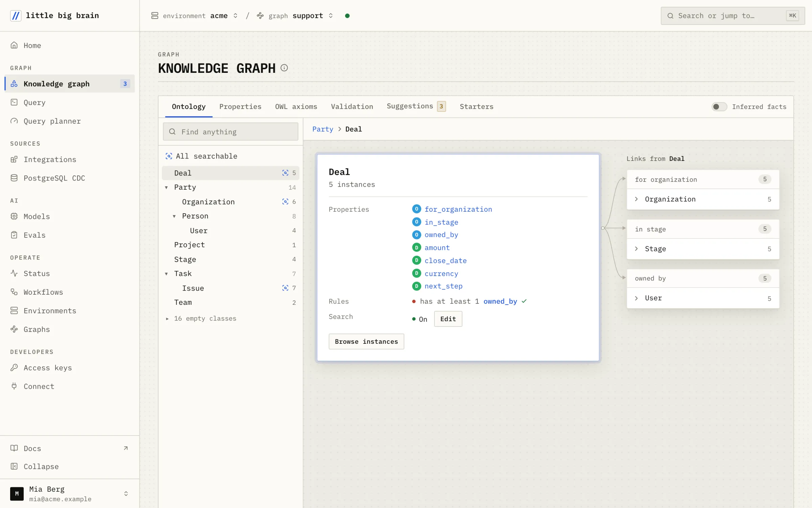The image size is (812, 508).
Task: Open the next_step property link
Action: click(443, 286)
